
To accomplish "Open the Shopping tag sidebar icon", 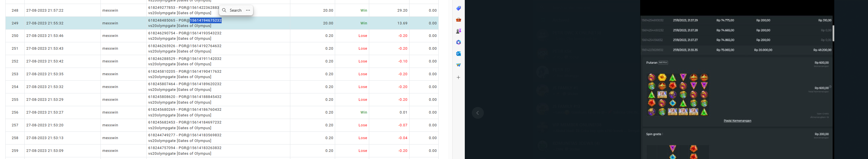I will [458, 9].
